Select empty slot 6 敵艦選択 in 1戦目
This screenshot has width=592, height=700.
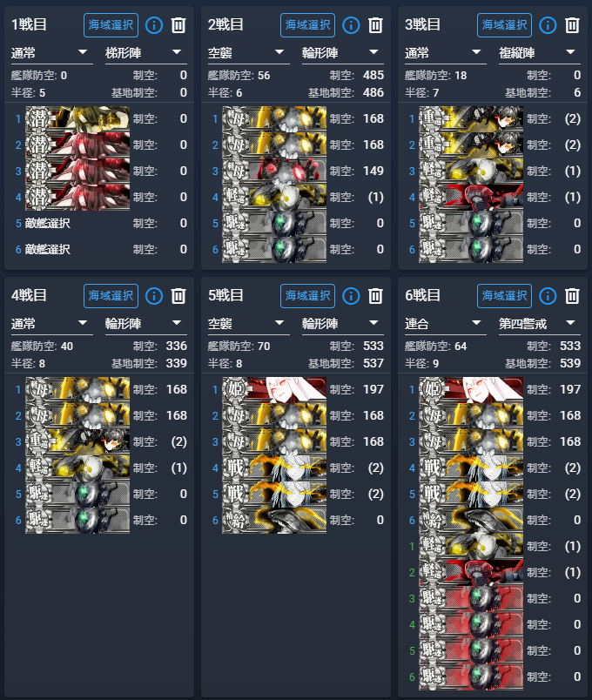[48, 249]
